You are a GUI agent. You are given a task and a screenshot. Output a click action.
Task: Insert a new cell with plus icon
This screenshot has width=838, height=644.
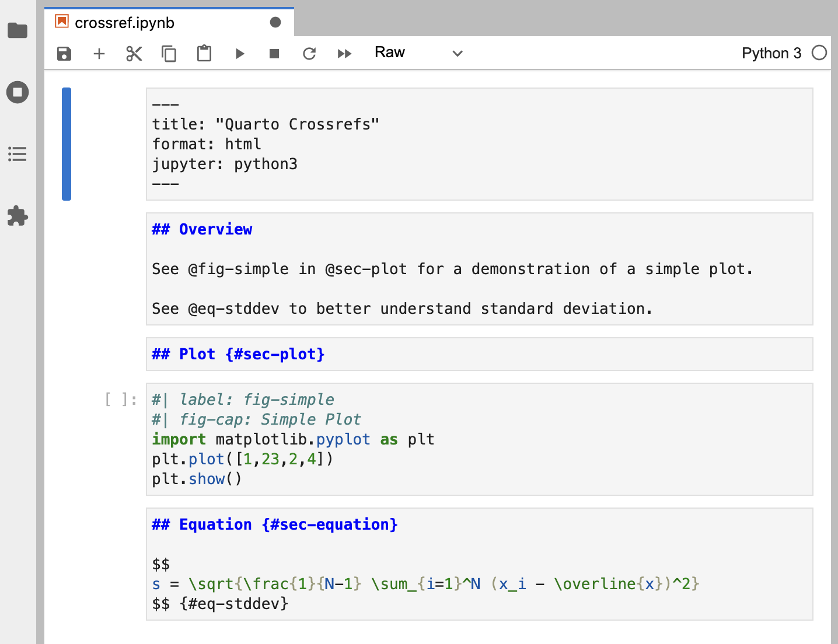coord(99,54)
